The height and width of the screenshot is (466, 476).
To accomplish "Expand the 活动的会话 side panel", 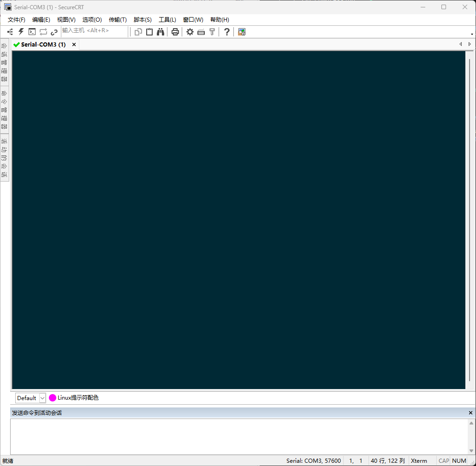I will pos(4,158).
